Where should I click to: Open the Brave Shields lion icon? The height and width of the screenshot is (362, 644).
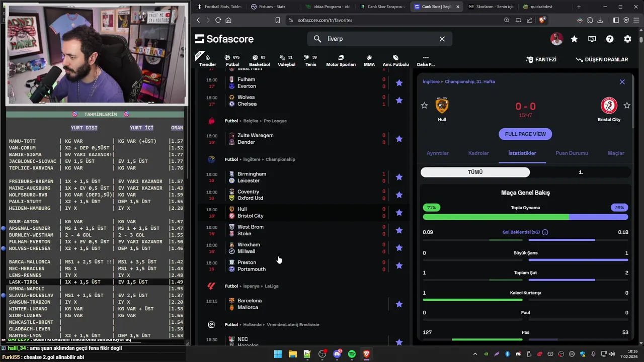pos(542,20)
